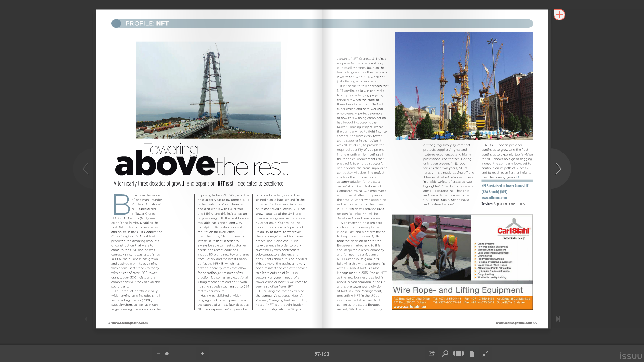Click the 'PROFILE: NFT' header text
The image size is (644, 362).
coord(147,23)
